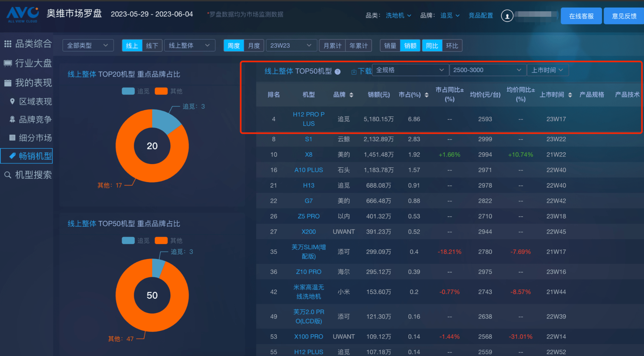Viewport: 644px width, 356px height.
Task: Click the 品类综合 grid icon
Action: click(x=8, y=44)
